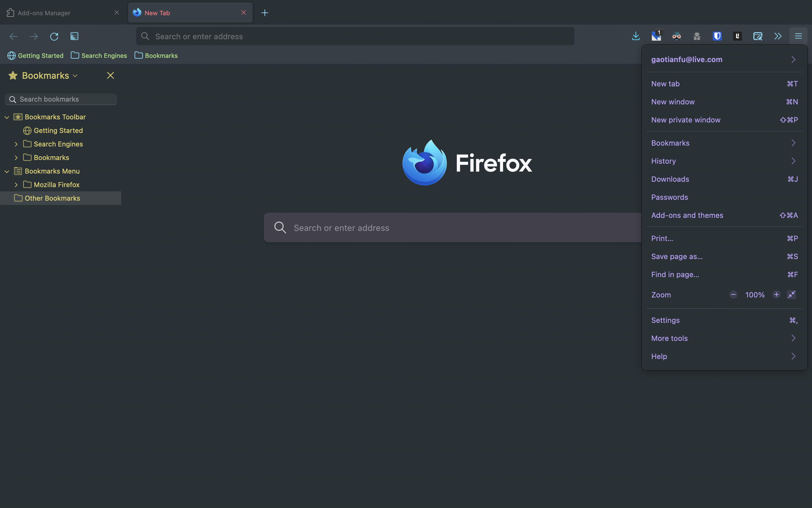This screenshot has height=508, width=812.
Task: Choose New window from the menu
Action: click(724, 102)
